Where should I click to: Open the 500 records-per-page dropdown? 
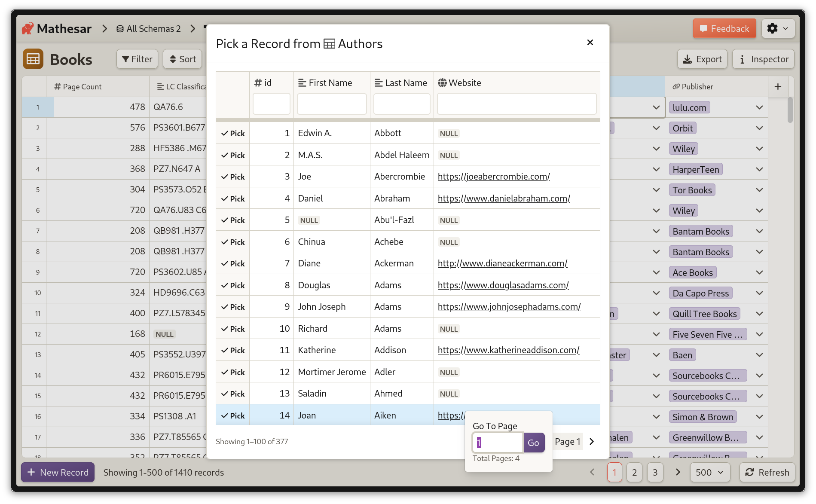click(x=709, y=472)
